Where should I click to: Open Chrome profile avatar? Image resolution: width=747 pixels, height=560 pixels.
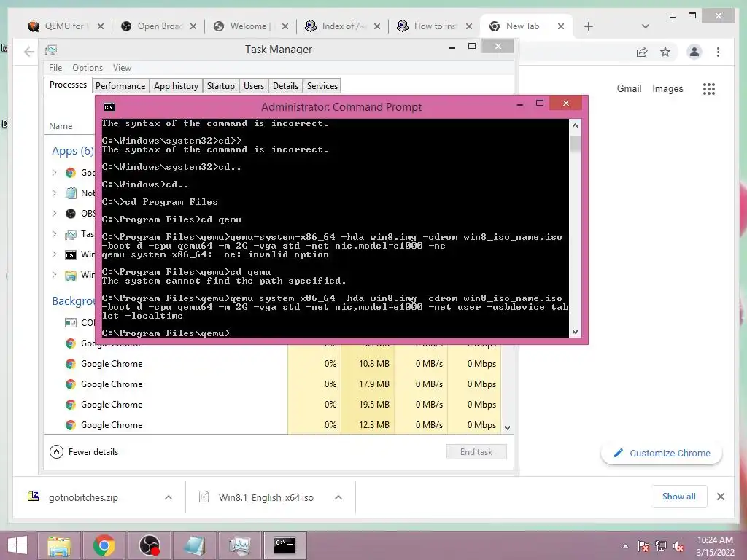(694, 52)
